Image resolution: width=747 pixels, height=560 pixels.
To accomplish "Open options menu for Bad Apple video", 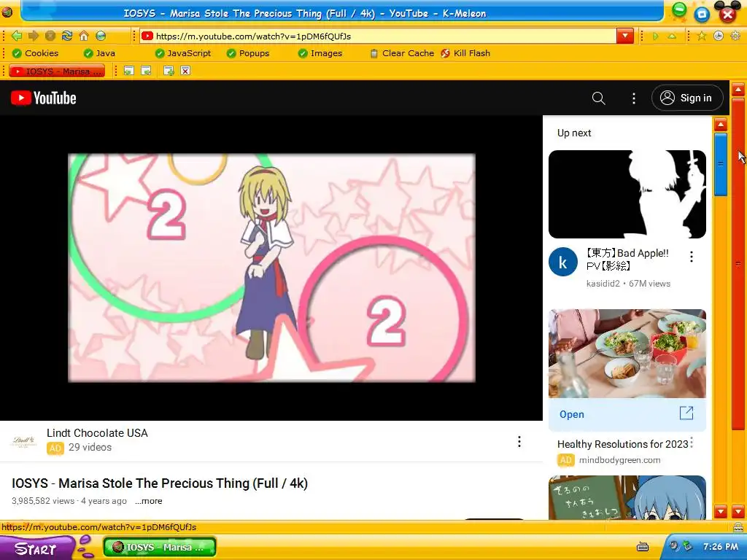I will 692,257.
